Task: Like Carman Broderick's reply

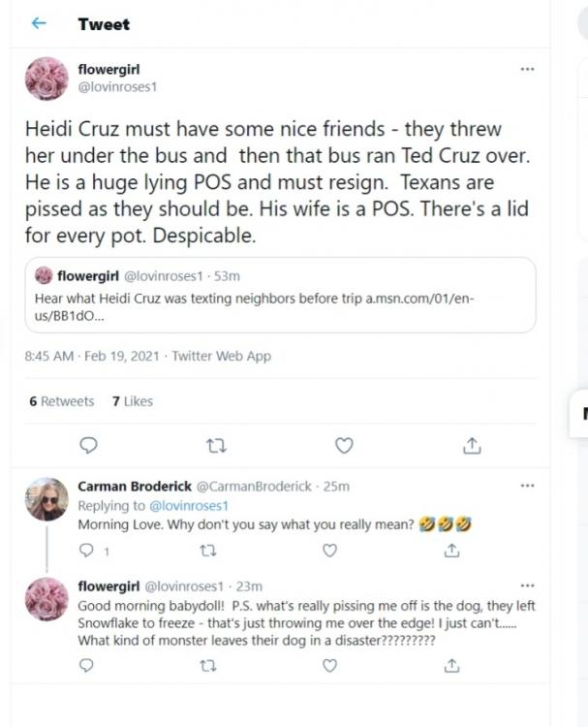Action: pyautogui.click(x=329, y=551)
